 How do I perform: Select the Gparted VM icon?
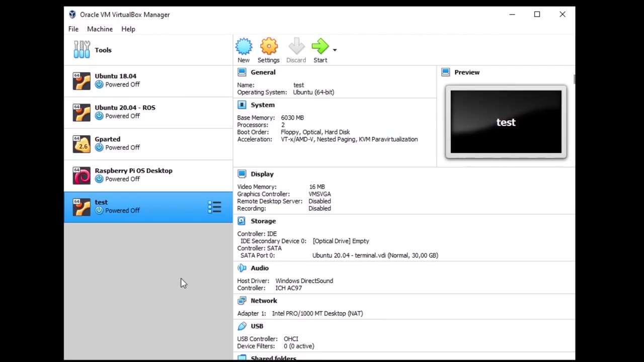(82, 144)
